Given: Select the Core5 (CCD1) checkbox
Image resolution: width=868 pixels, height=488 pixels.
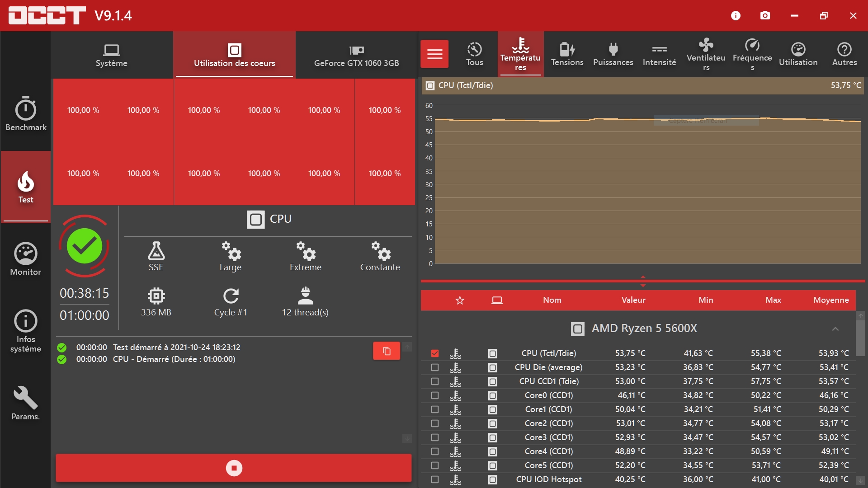Looking at the screenshot, I should (x=435, y=465).
